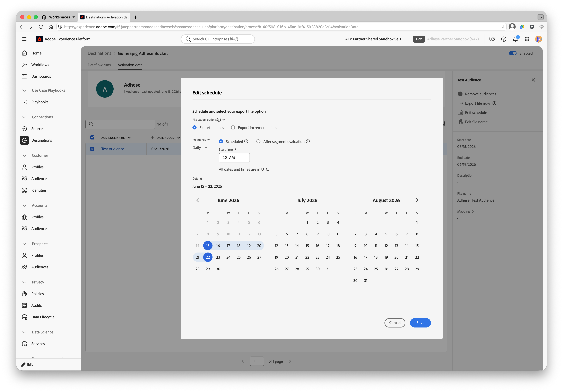Screen dimensions: 563x392
Task: Uncheck the Test Audience row checkbox
Action: 92,149
